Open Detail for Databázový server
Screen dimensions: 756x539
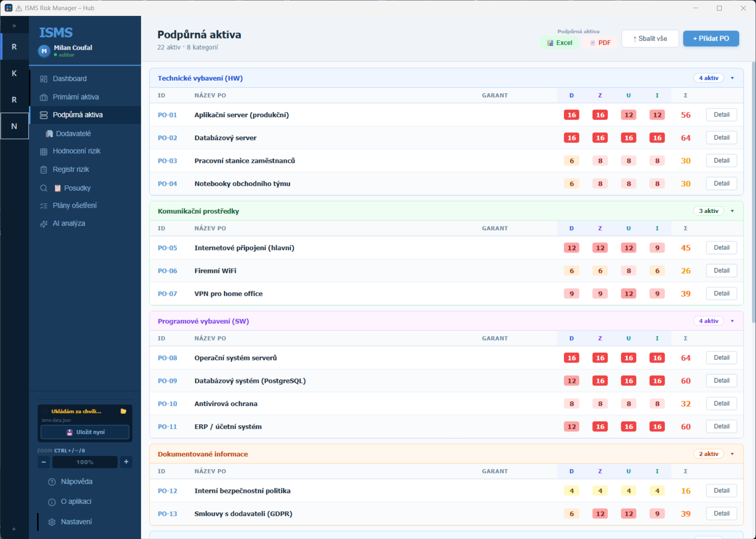(x=721, y=138)
